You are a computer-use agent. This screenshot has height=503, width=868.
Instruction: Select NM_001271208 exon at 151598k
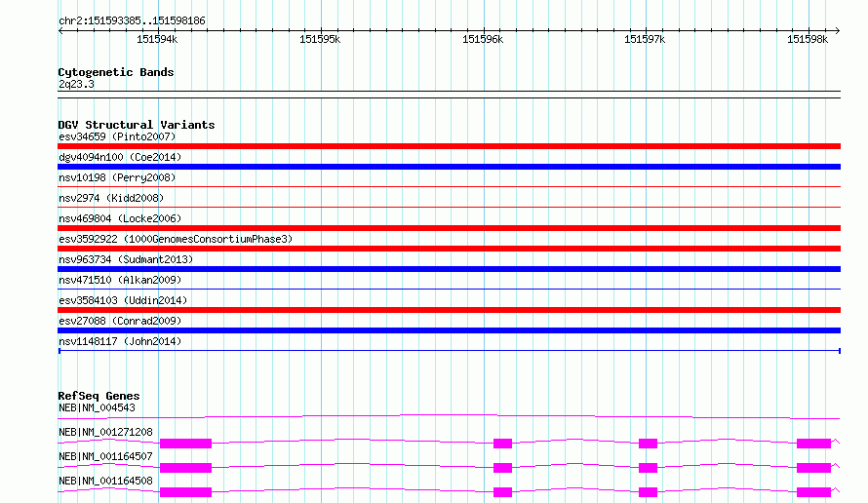(813, 444)
